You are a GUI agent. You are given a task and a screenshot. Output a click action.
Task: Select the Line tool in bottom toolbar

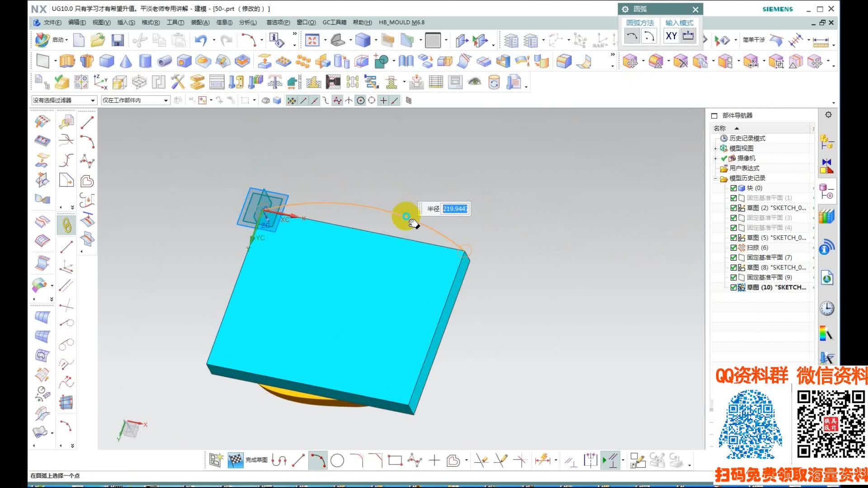coord(298,460)
